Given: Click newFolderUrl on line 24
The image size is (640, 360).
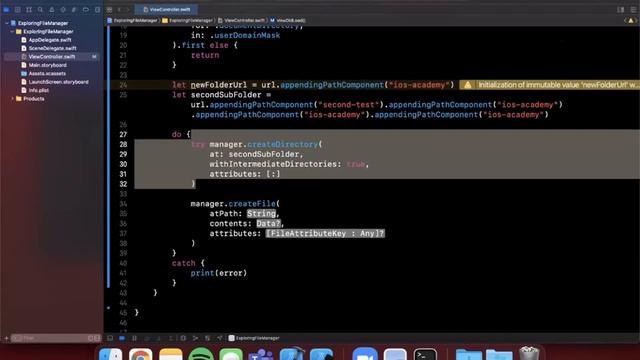Looking at the screenshot, I should pyautogui.click(x=218, y=85).
